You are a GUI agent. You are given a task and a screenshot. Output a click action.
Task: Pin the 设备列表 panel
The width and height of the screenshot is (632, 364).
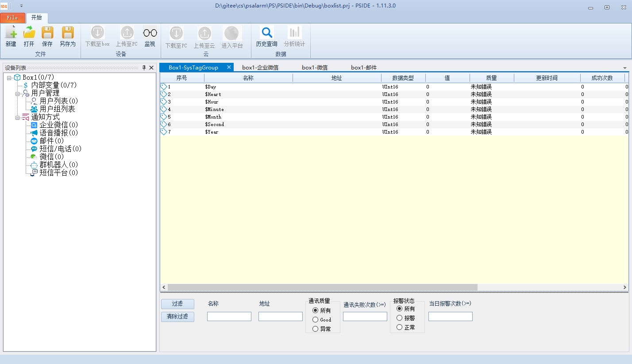point(144,68)
